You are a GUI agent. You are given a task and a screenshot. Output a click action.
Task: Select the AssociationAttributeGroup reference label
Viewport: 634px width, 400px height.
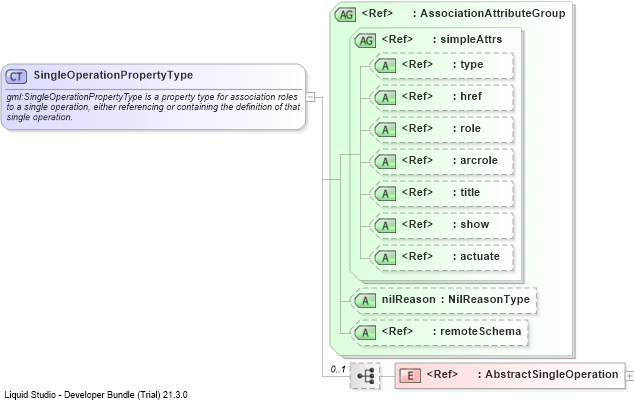point(463,13)
